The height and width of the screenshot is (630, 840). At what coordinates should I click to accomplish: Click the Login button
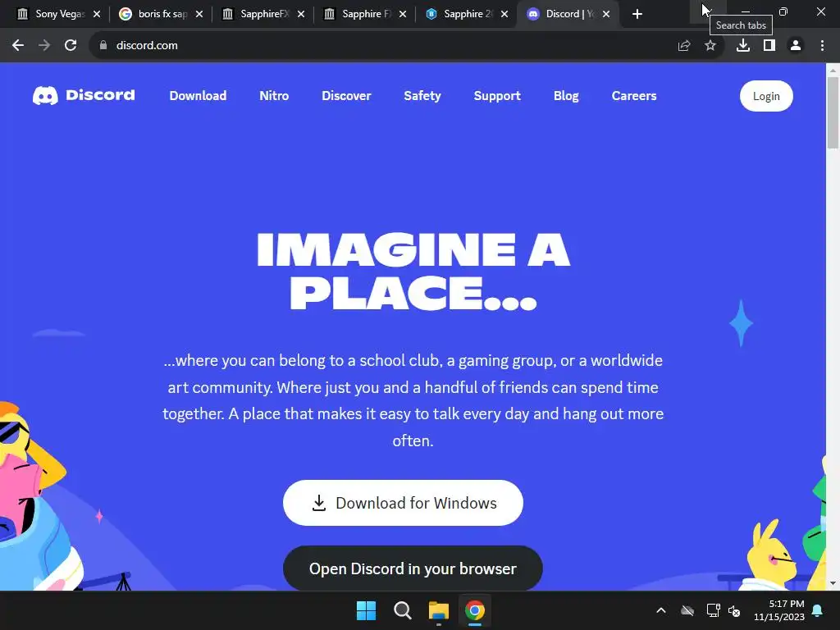(766, 96)
